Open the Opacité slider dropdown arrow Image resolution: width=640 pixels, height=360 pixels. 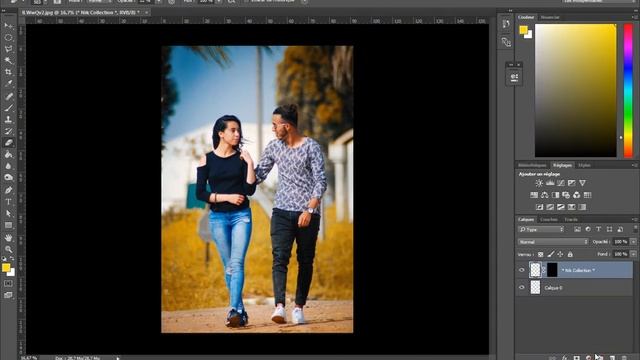[633, 242]
